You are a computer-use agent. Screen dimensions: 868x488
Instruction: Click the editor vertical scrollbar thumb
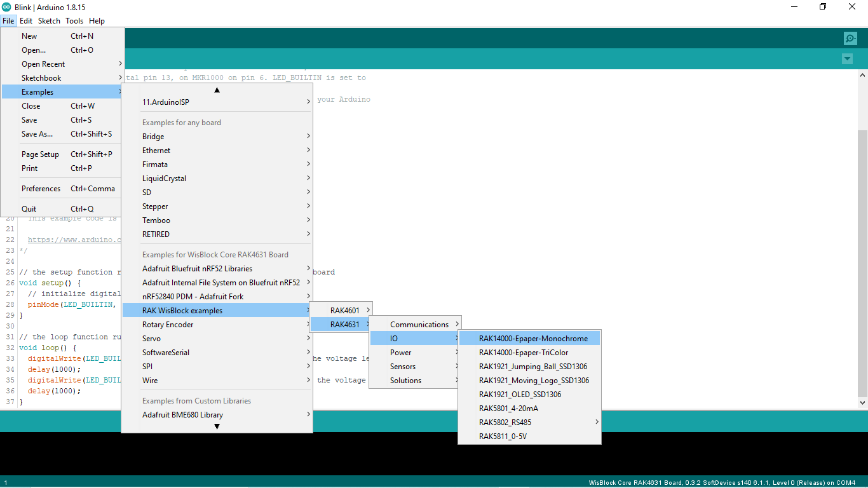coord(862,264)
